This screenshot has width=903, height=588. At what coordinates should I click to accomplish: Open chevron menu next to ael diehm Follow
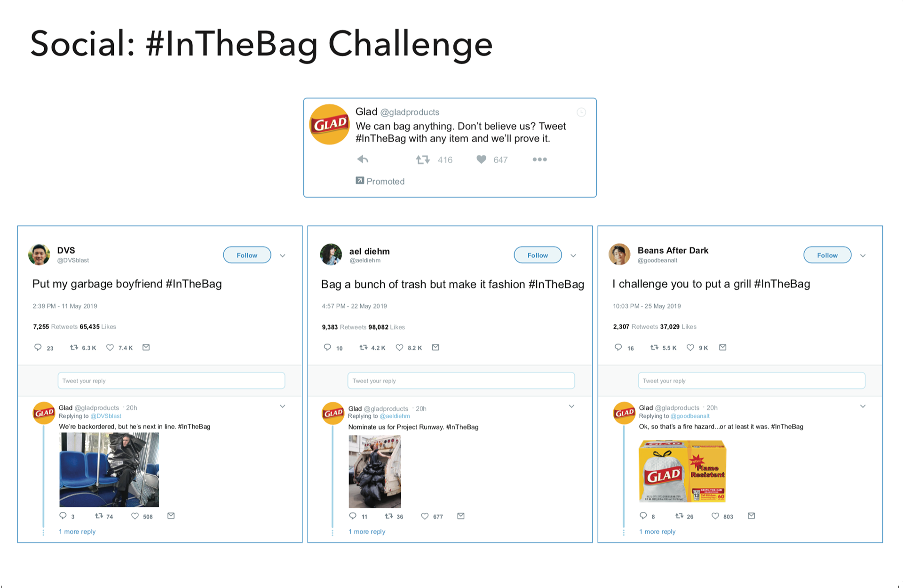[x=573, y=255]
